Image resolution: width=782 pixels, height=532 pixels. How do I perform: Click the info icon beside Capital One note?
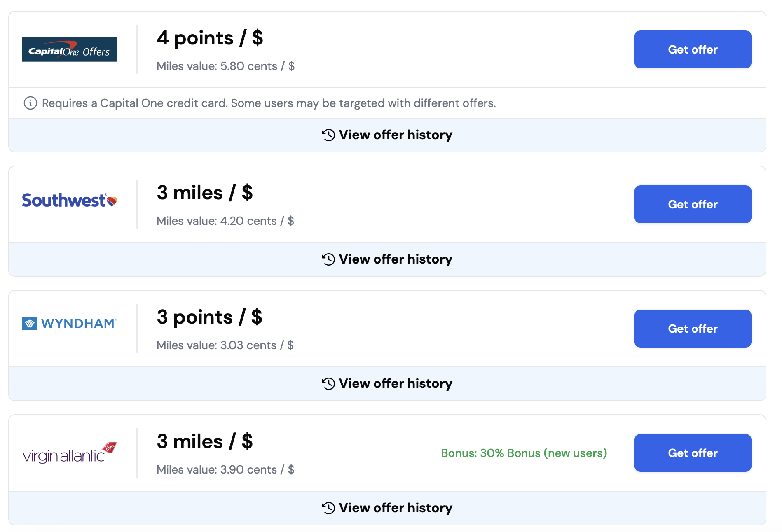coord(30,103)
